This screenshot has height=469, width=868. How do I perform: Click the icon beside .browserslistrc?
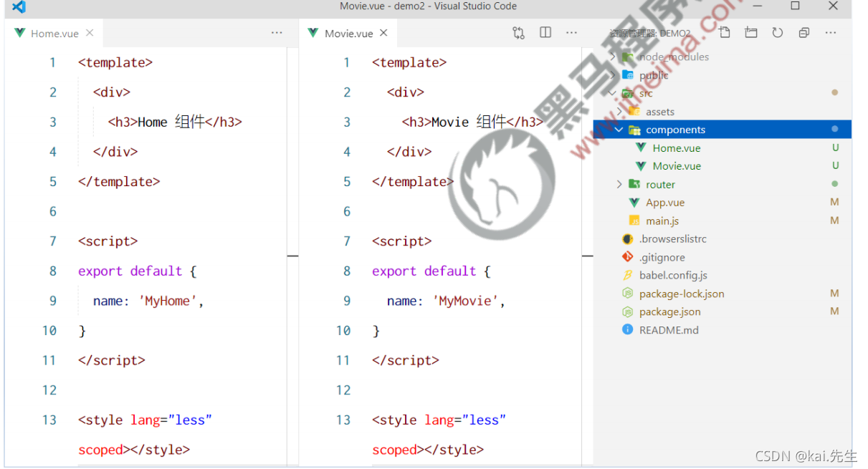click(628, 239)
